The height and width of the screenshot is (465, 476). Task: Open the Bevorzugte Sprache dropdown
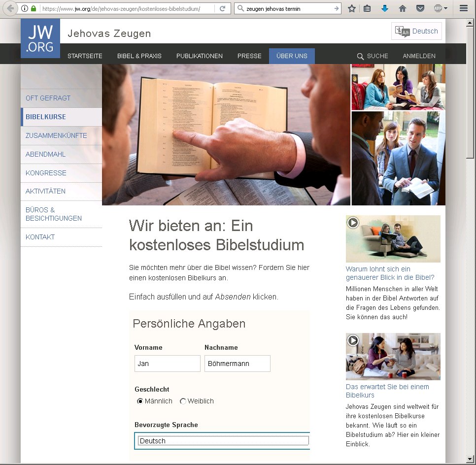pyautogui.click(x=222, y=441)
